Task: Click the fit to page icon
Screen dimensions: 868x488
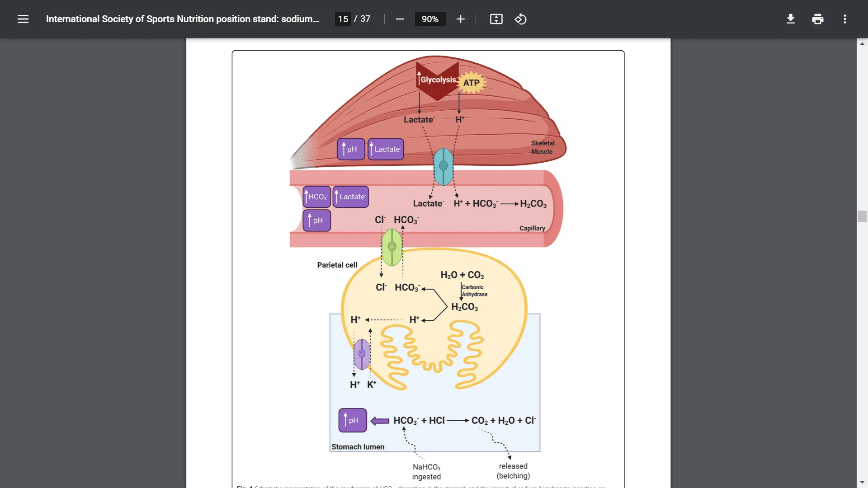Action: pos(496,19)
